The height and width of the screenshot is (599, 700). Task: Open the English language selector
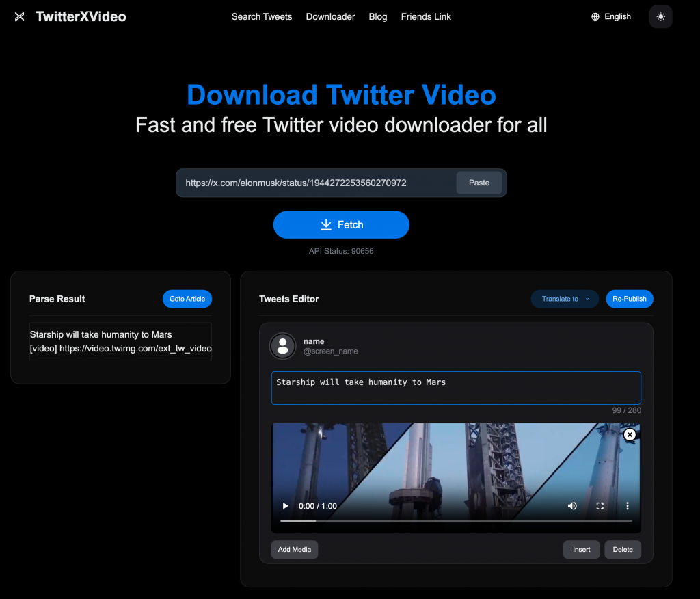coord(611,16)
